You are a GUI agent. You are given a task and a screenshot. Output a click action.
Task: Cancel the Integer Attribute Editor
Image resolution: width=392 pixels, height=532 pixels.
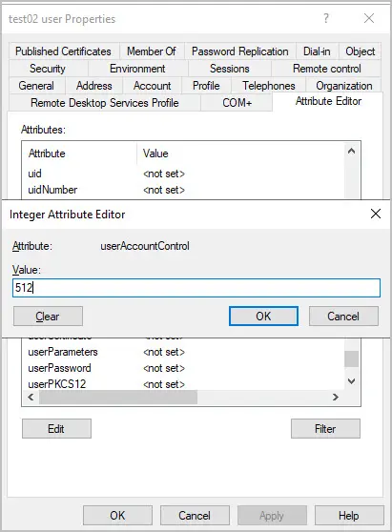point(343,317)
